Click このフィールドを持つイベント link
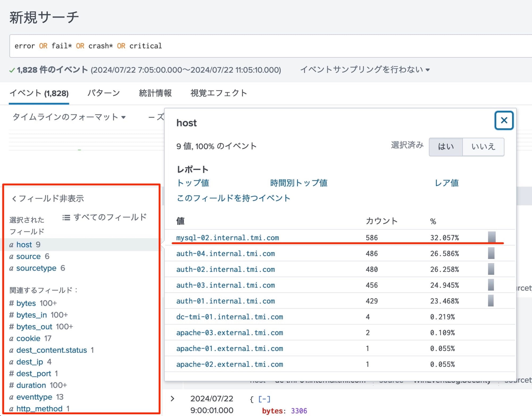The image size is (532, 416). 234,198
